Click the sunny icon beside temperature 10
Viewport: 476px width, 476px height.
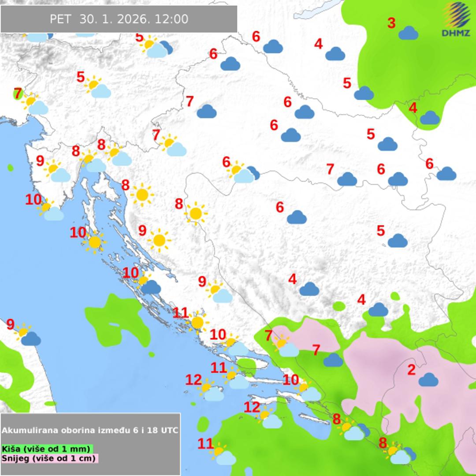tap(94, 242)
